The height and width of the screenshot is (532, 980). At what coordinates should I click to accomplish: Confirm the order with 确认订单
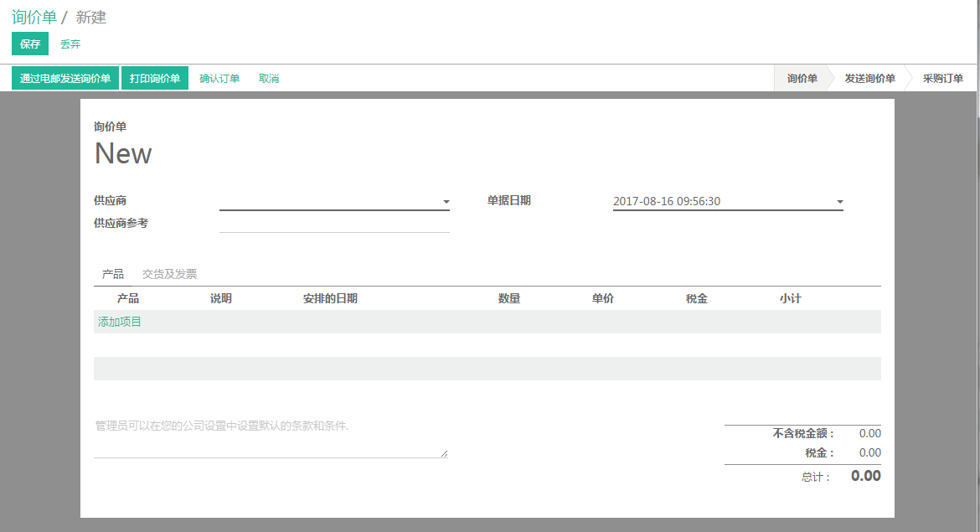pyautogui.click(x=219, y=79)
